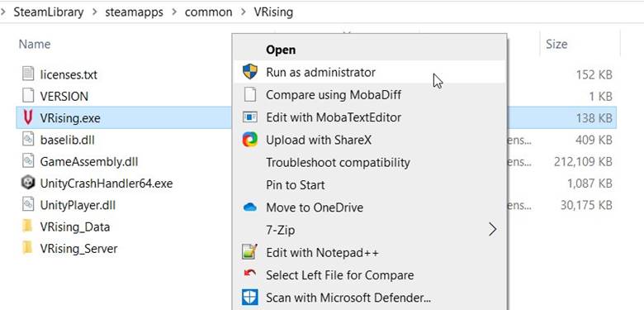
Task: Click the OneDrive cloud icon
Action: [x=249, y=207]
